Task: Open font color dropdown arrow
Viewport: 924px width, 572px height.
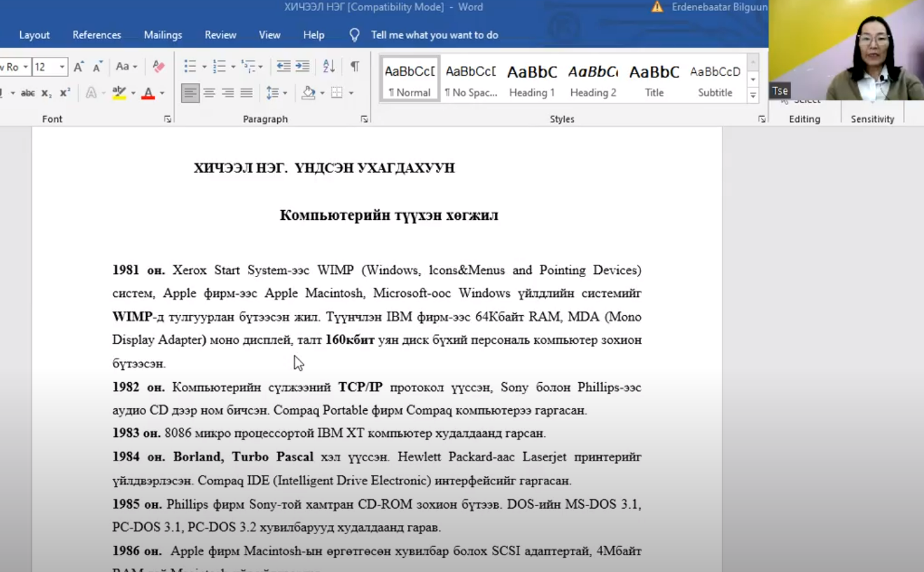Action: 162,93
